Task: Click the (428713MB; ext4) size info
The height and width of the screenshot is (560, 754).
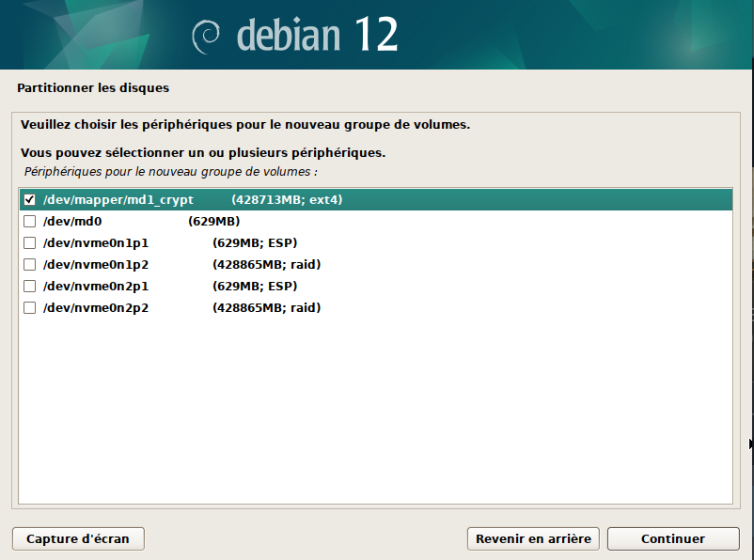Action: point(287,199)
